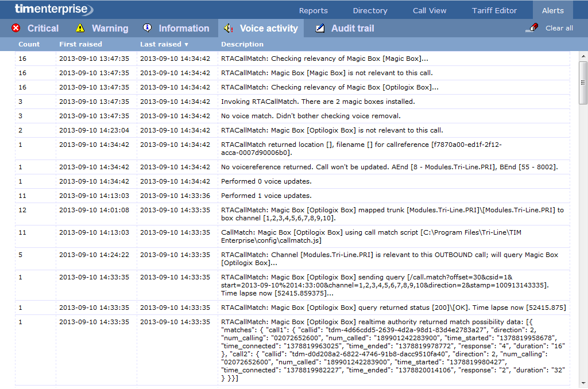Click the Clear all eraser icon
Viewport: 588px width, 389px height.
pos(532,27)
